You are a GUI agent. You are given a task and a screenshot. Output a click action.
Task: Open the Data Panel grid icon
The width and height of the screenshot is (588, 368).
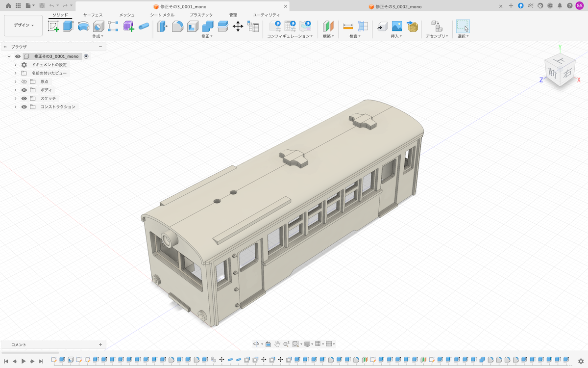(18, 5)
